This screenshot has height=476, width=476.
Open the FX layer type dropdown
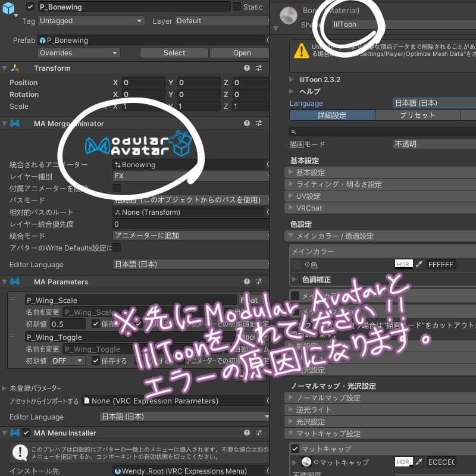pyautogui.click(x=190, y=176)
